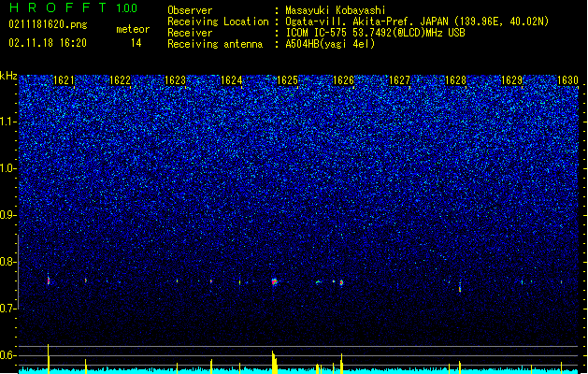This screenshot has height=374, width=588.
Task: Click the 'Receiver' field label
Action: pos(190,33)
